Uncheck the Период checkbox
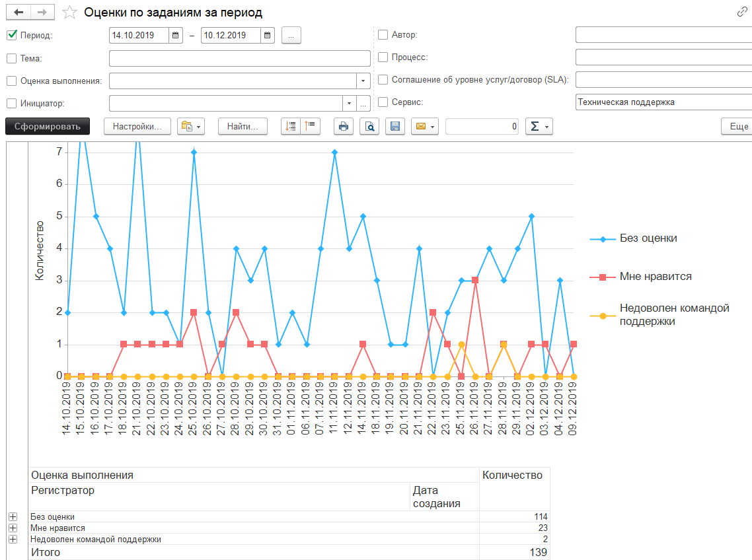The width and height of the screenshot is (752, 560). point(12,36)
